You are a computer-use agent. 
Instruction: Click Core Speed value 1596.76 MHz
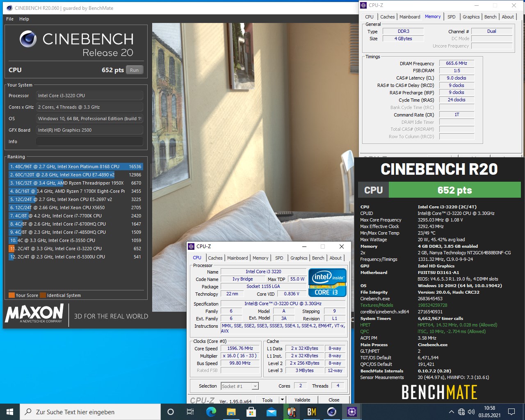(x=240, y=348)
